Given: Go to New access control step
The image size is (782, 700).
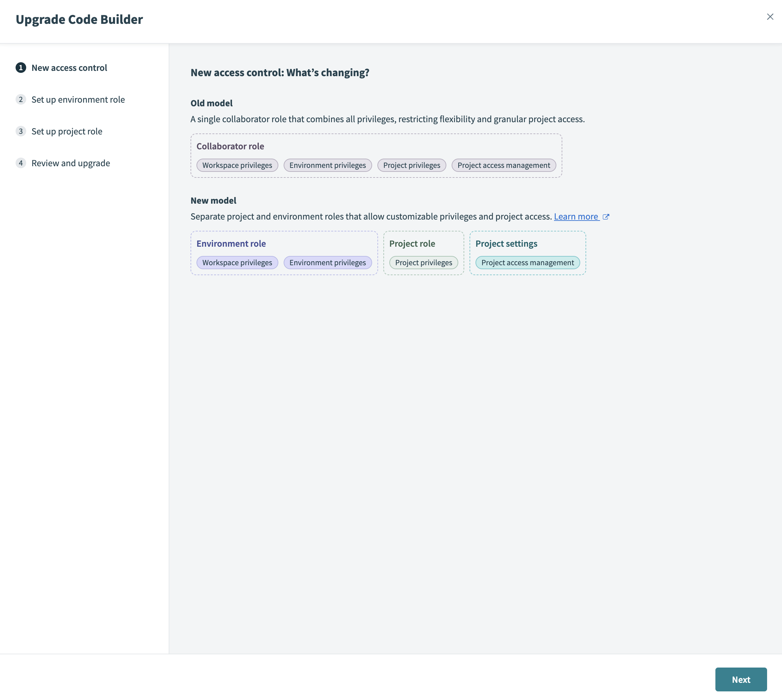Looking at the screenshot, I should point(69,68).
